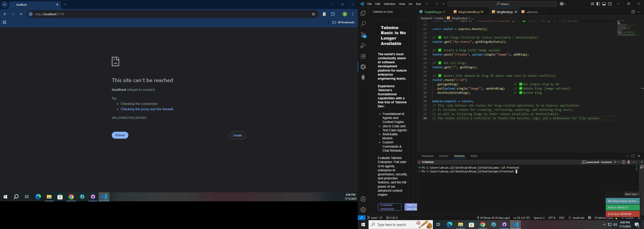Kill the terminal with trash icon

(x=629, y=162)
